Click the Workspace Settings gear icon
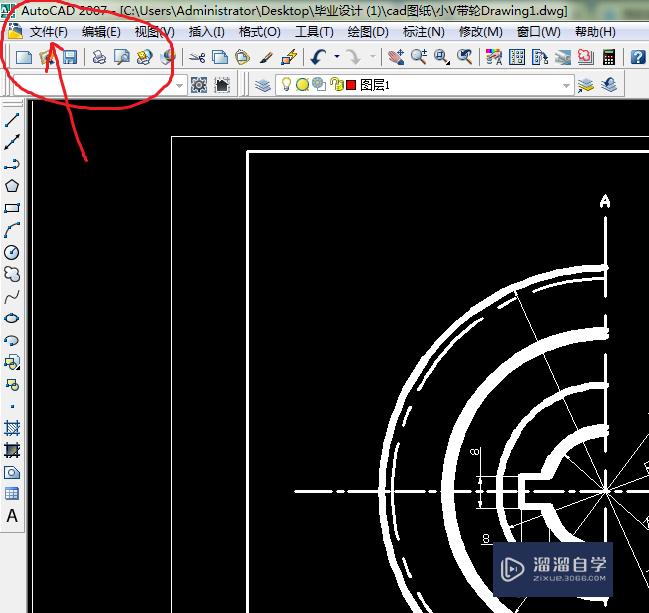649x613 pixels. (x=199, y=85)
